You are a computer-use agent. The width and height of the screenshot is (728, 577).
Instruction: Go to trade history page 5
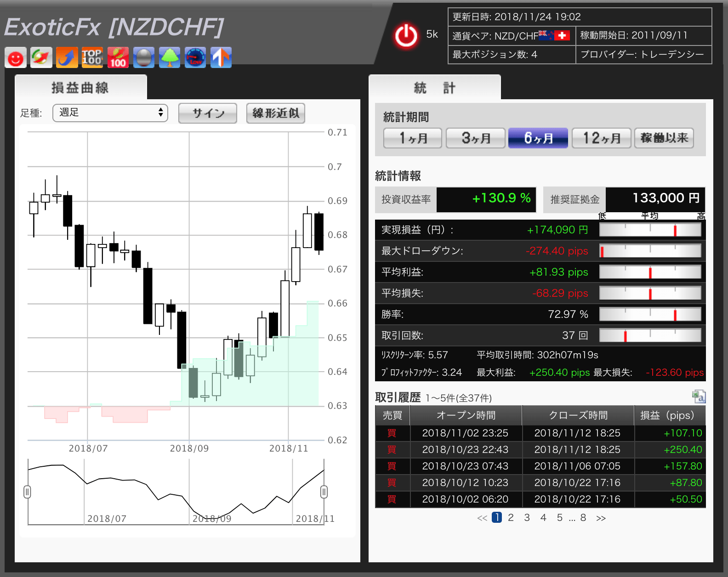[x=560, y=518]
